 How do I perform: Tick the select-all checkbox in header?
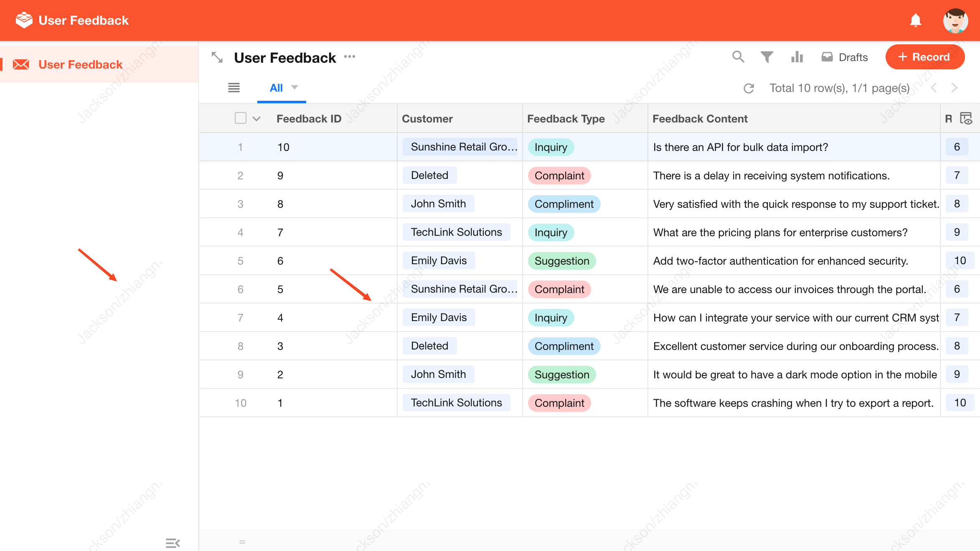point(241,118)
